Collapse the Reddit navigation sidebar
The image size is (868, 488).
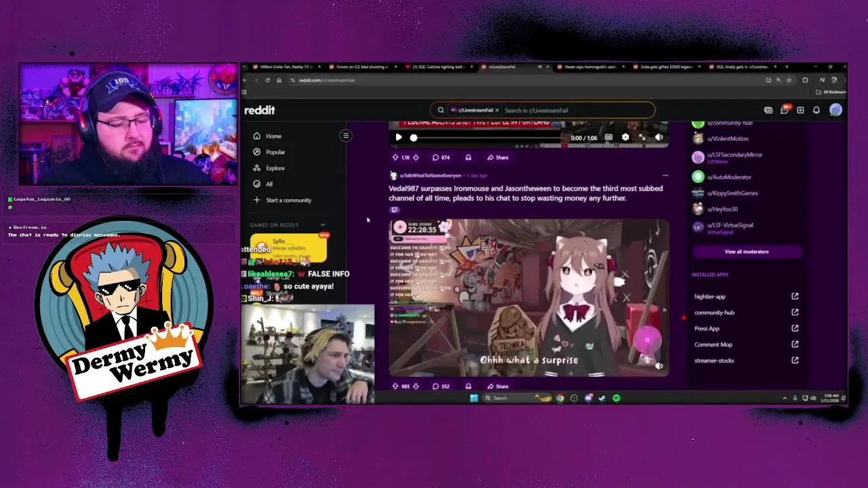pos(346,136)
